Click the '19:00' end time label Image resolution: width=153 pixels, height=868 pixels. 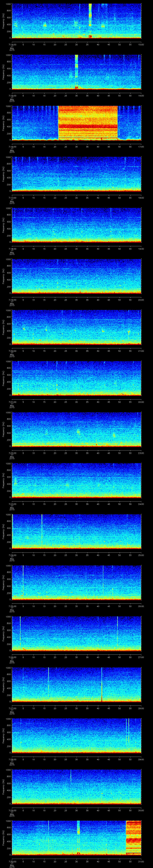141,249
